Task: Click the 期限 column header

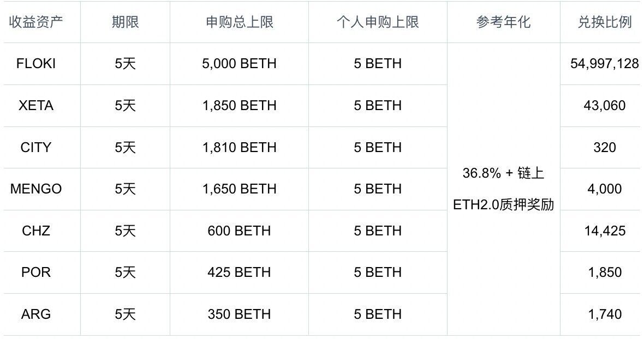Action: tap(125, 22)
